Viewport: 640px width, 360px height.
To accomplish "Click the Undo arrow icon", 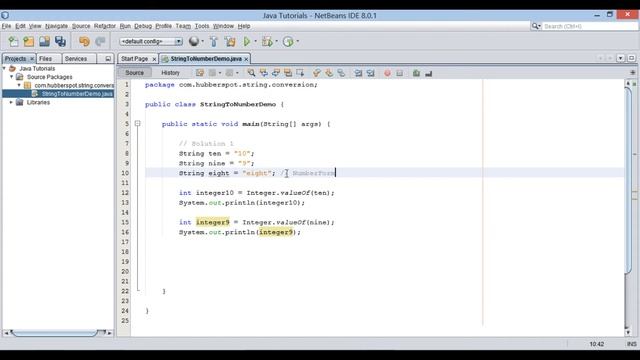I will pyautogui.click(x=84, y=41).
